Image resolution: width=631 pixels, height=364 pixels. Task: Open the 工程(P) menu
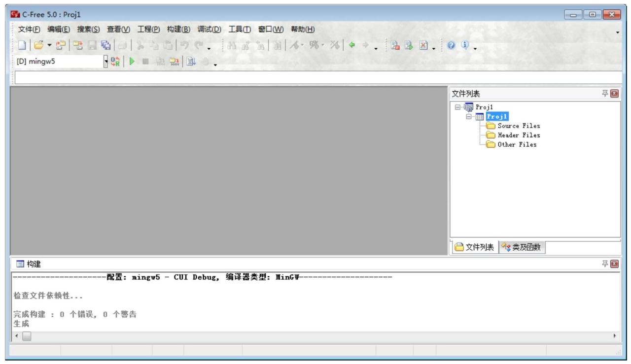click(x=148, y=29)
